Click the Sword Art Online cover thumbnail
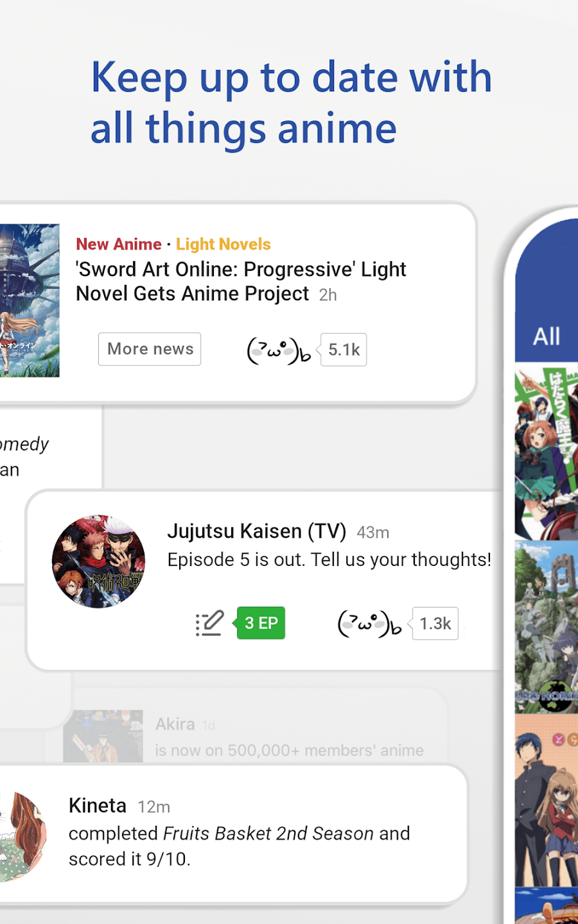 [x=30, y=300]
